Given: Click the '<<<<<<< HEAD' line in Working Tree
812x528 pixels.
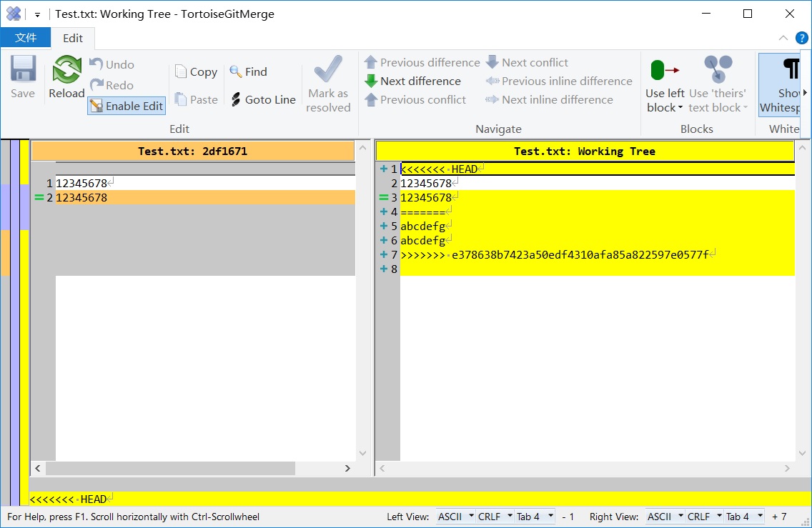Looking at the screenshot, I should click(597, 169).
